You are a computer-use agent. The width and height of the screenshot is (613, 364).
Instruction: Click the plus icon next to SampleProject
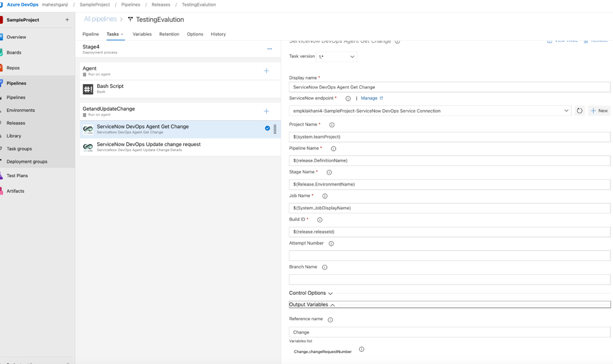pyautogui.click(x=67, y=19)
